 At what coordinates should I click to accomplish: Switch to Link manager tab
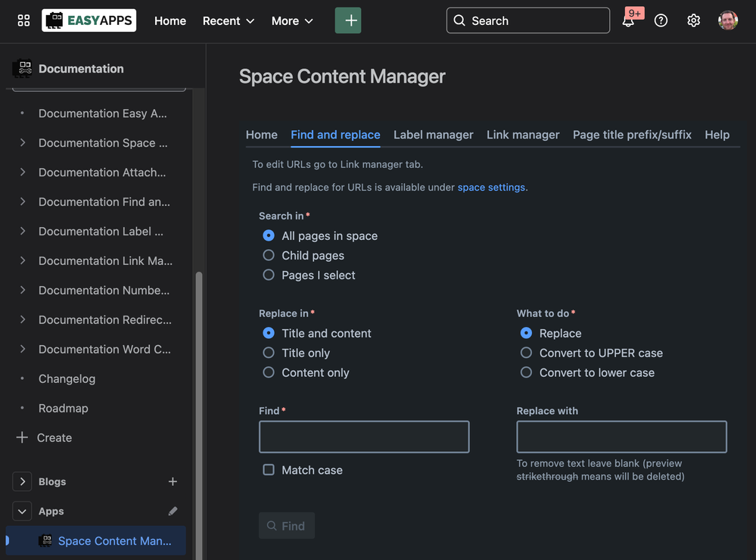coord(523,135)
